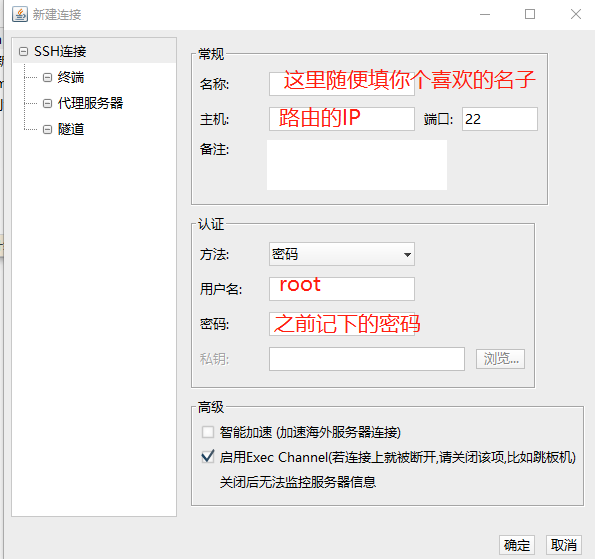Focus the 主机 host input field
595x559 pixels.
pos(342,119)
